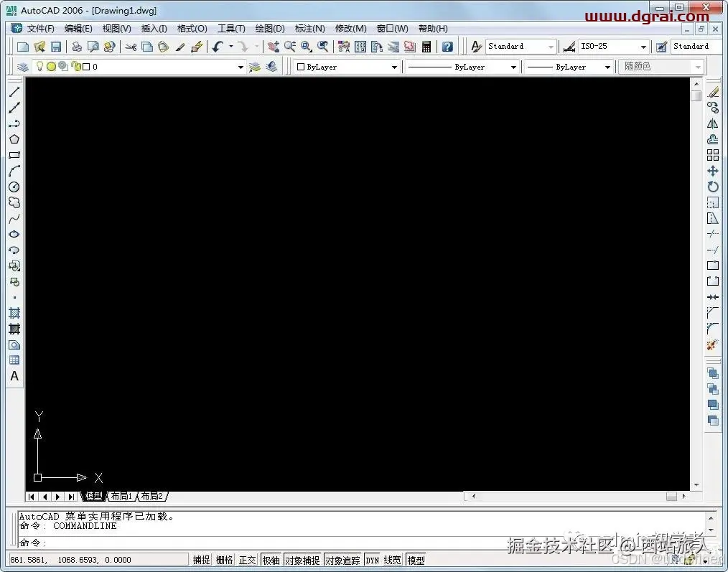Select the Mirror tool
This screenshot has height=572, width=728.
(x=712, y=123)
